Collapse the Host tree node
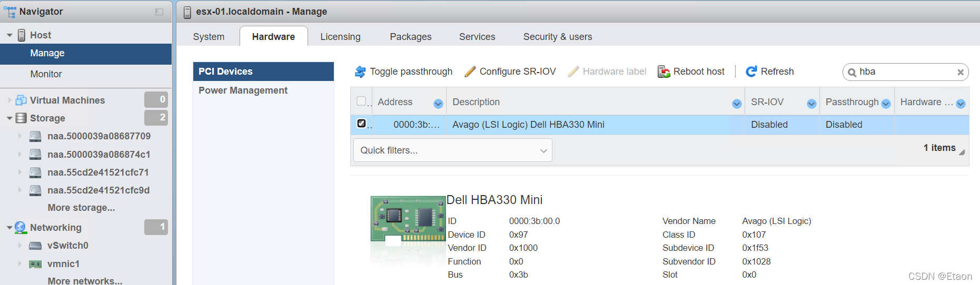The width and height of the screenshot is (980, 285). (x=9, y=35)
